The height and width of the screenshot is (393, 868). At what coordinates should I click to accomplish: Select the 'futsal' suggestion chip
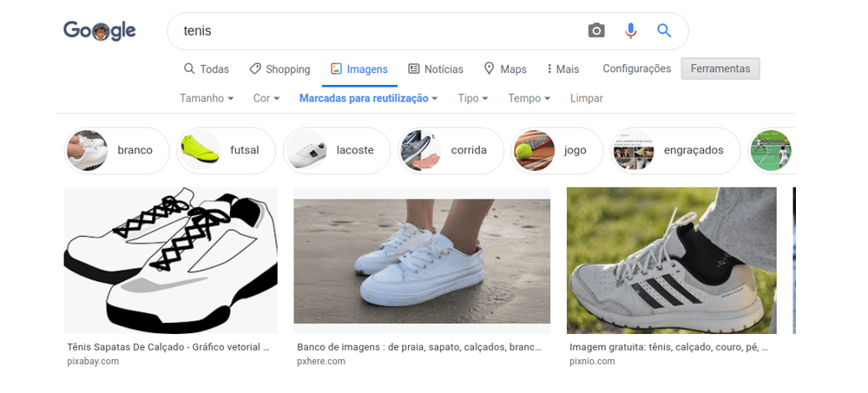tap(226, 151)
